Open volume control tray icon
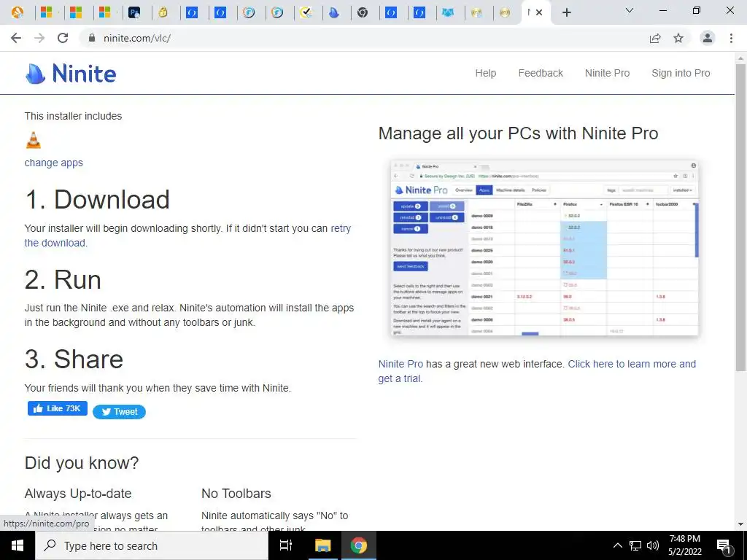Screen dimensions: 747x560 (x=653, y=545)
